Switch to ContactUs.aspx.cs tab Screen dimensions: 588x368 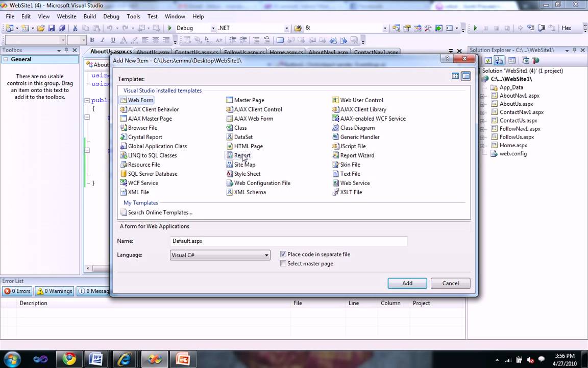coord(197,52)
